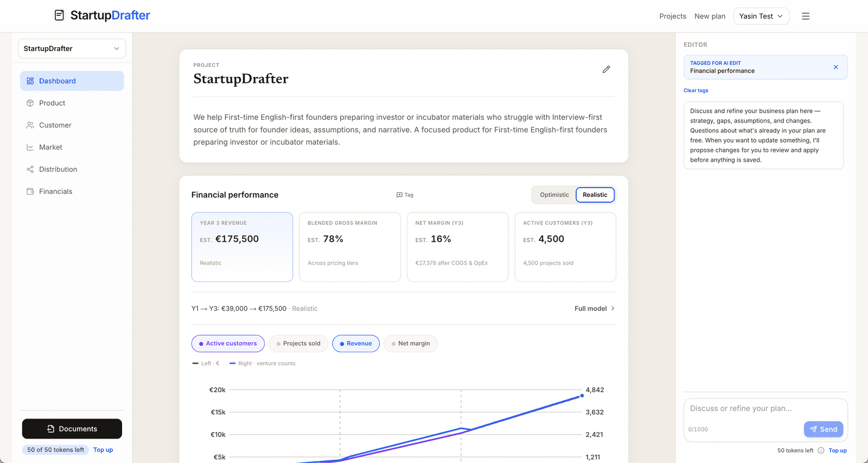Go to the Customer section
The width and height of the screenshot is (868, 463).
[72, 125]
